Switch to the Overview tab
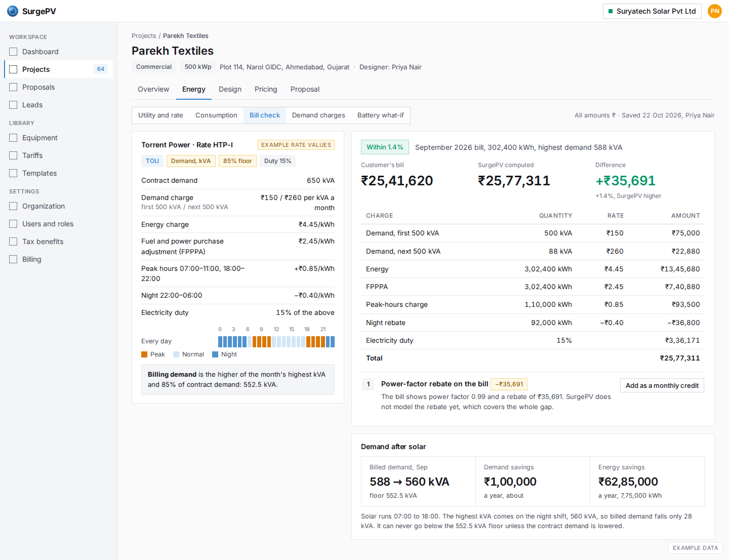729x560 pixels. [153, 89]
